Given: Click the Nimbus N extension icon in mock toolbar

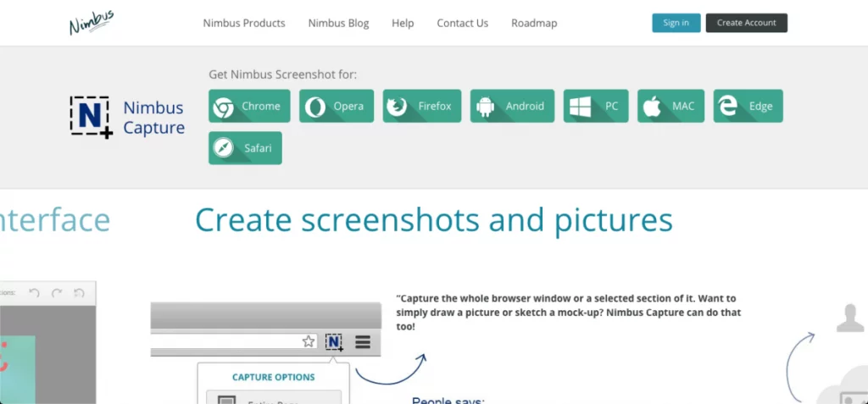Looking at the screenshot, I should point(334,342).
